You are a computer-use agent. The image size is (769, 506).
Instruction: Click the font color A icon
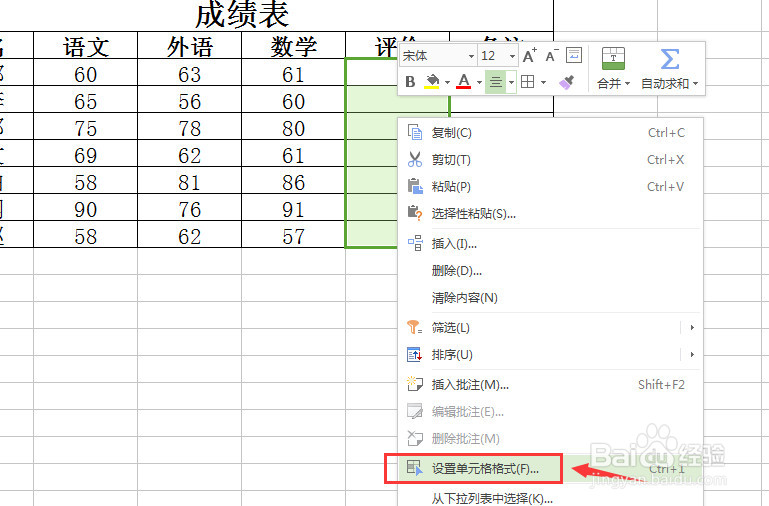tap(463, 81)
